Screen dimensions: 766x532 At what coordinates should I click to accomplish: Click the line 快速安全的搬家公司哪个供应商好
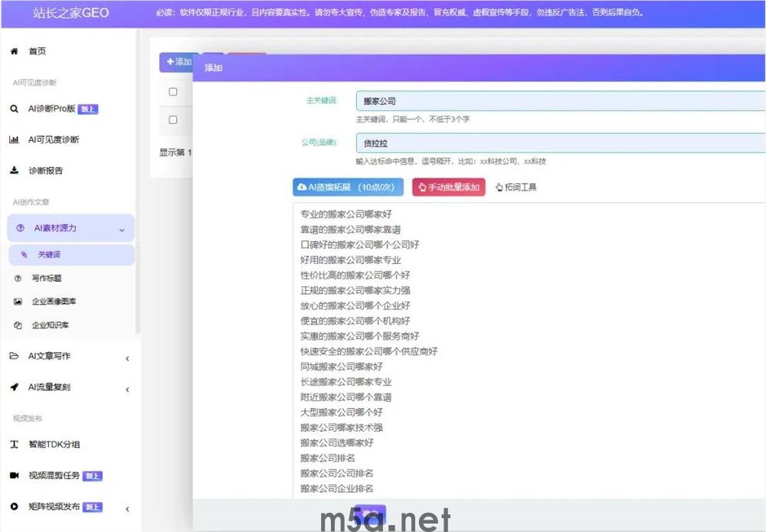(x=369, y=351)
